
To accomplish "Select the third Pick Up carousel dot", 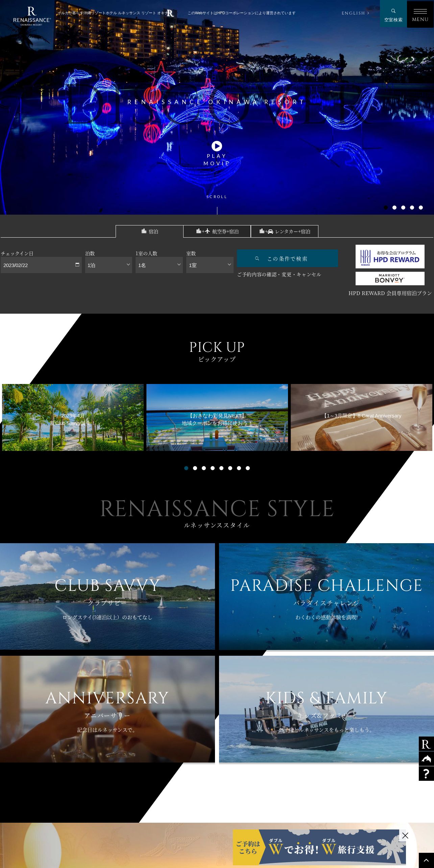I will 204,468.
